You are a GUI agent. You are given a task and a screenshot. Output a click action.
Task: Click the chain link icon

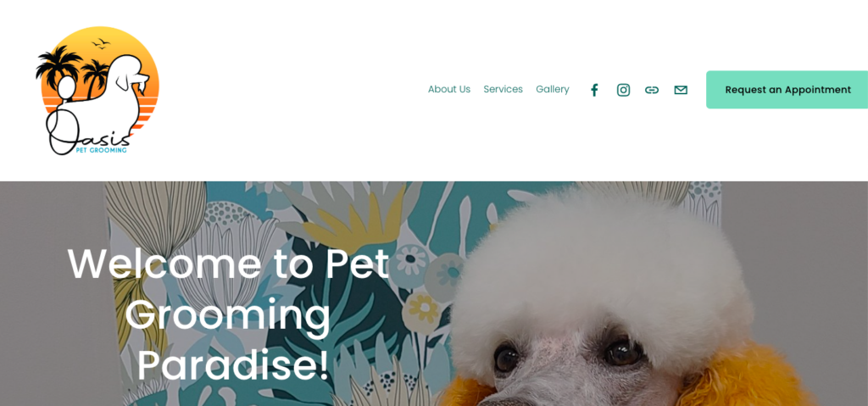(652, 90)
